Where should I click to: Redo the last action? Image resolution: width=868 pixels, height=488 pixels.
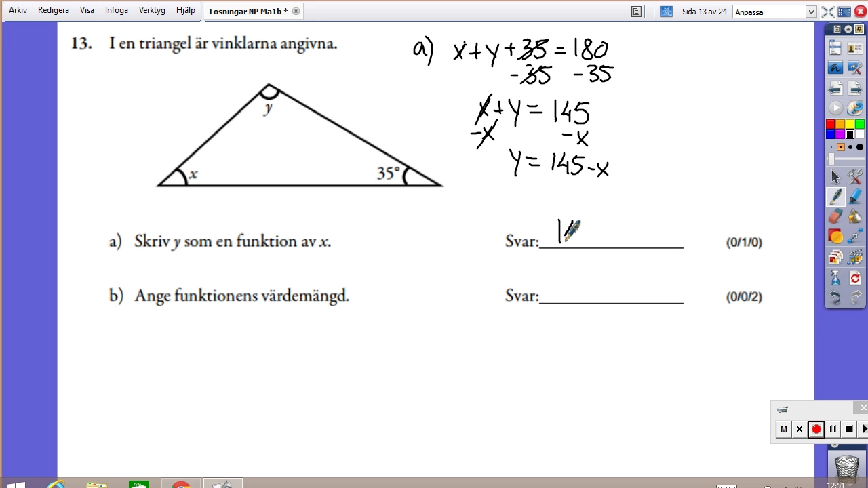pyautogui.click(x=854, y=298)
